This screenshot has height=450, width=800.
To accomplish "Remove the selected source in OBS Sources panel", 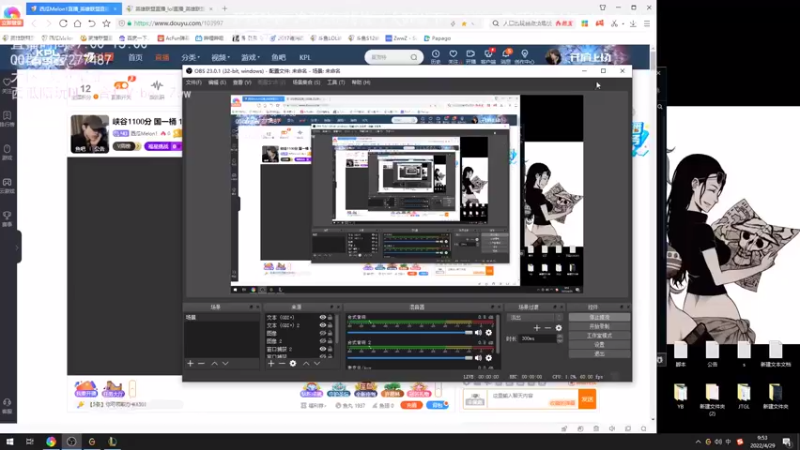I will click(282, 363).
